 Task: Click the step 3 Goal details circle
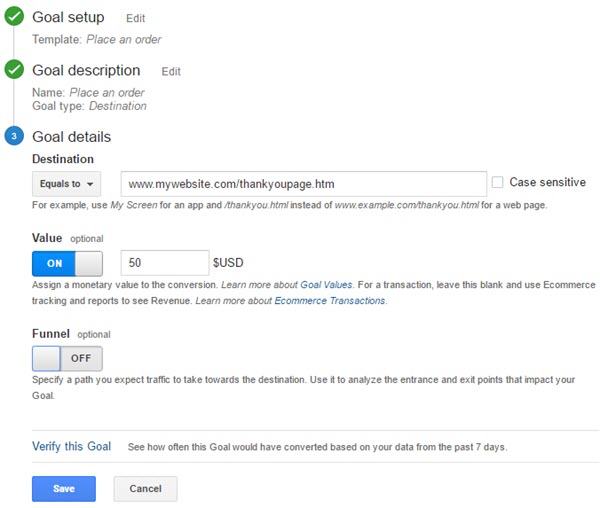click(x=14, y=136)
